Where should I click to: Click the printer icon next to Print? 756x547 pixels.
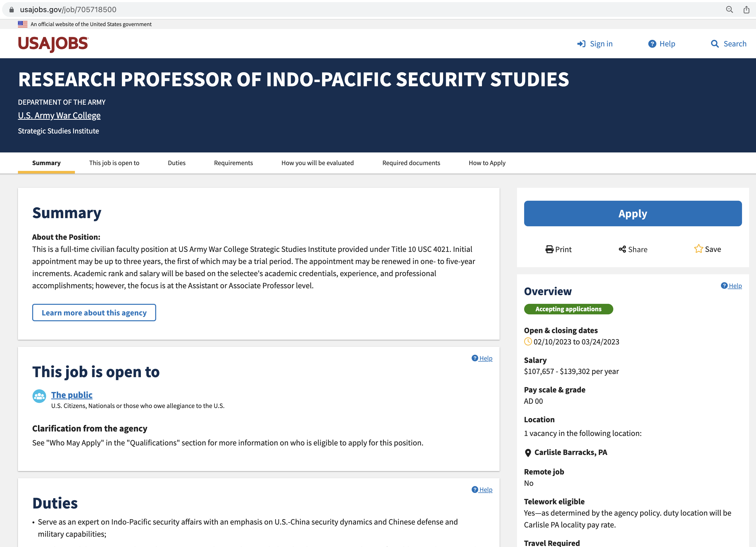[x=549, y=249]
